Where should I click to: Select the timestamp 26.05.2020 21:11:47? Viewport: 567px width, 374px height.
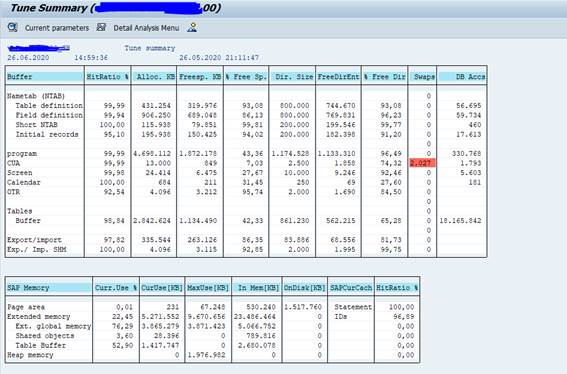point(219,58)
